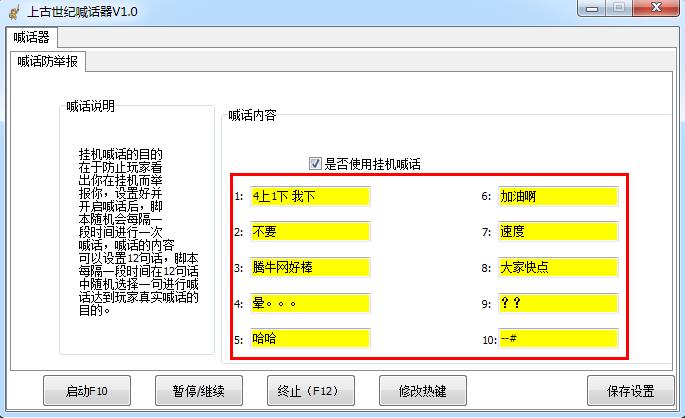This screenshot has height=418, width=685.
Task: Click message field 7 containing 速度
Action: (x=558, y=231)
